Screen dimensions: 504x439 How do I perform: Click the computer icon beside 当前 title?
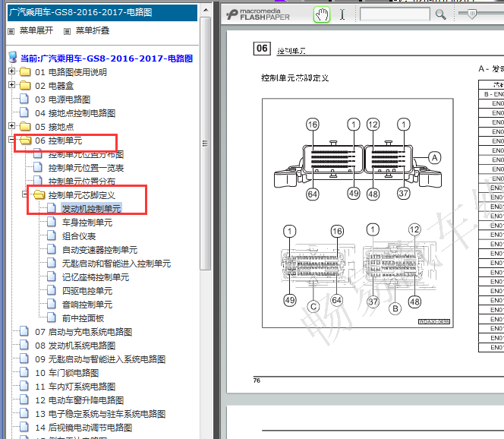coord(13,57)
